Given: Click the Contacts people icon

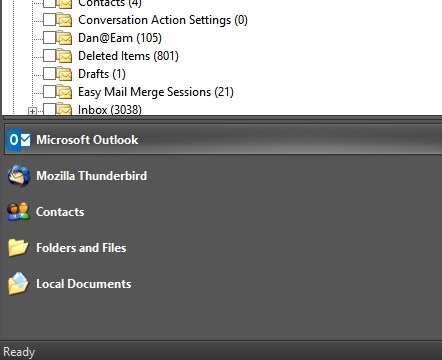Looking at the screenshot, I should point(19,211).
